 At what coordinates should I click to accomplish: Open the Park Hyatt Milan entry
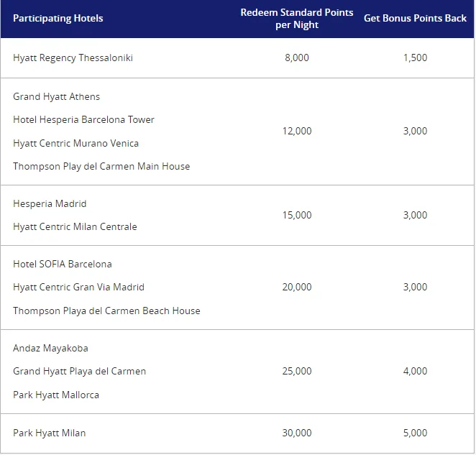(49, 433)
